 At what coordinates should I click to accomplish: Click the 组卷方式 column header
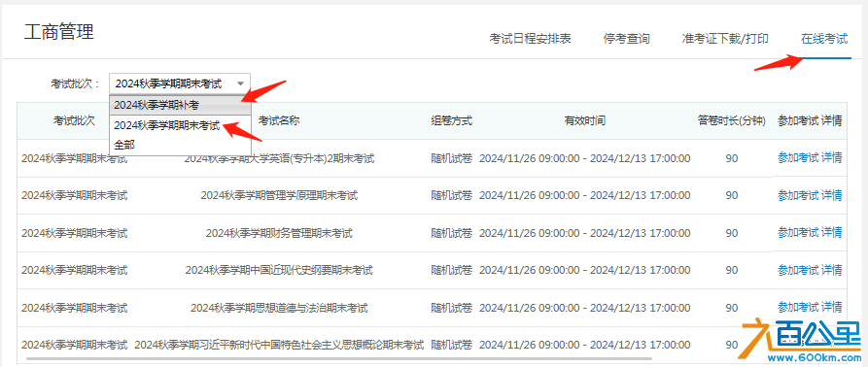(x=451, y=120)
